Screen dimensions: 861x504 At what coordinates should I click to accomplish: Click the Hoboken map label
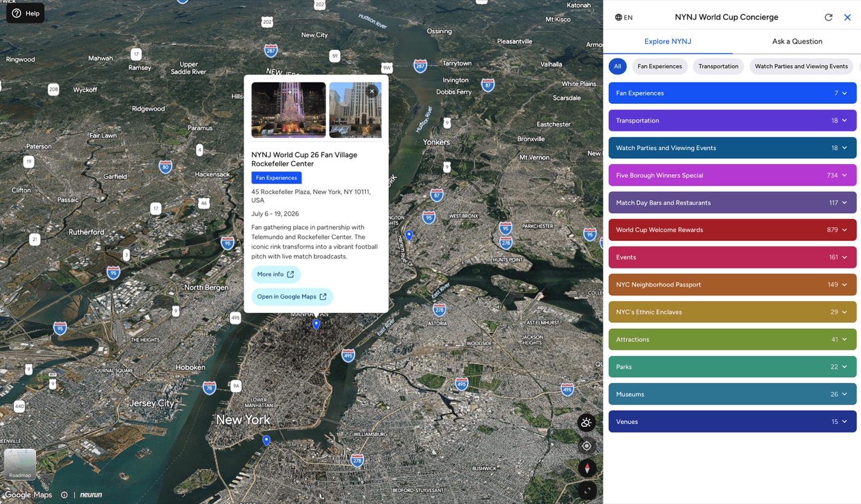(191, 367)
